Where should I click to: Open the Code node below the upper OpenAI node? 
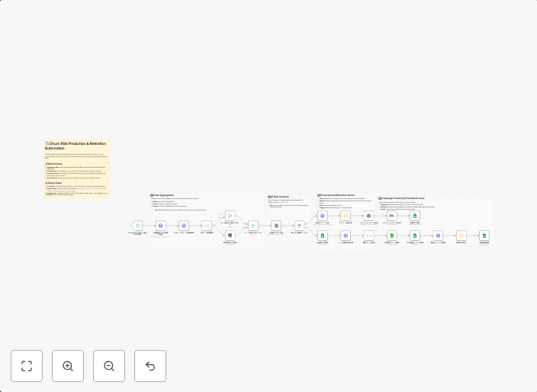coord(369,236)
